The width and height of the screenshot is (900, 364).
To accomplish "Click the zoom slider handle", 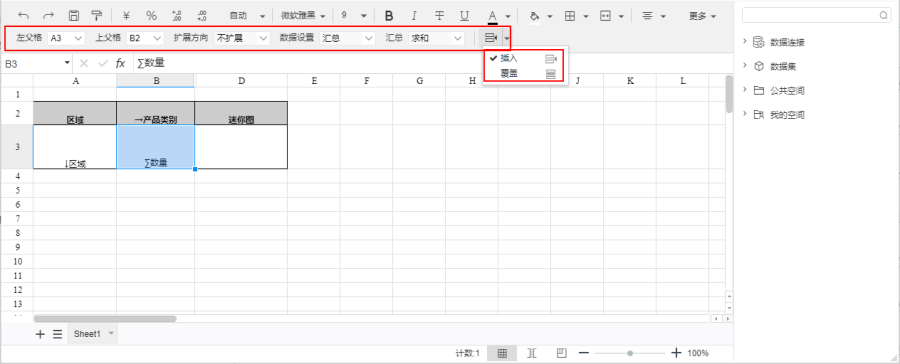I will 630,353.
